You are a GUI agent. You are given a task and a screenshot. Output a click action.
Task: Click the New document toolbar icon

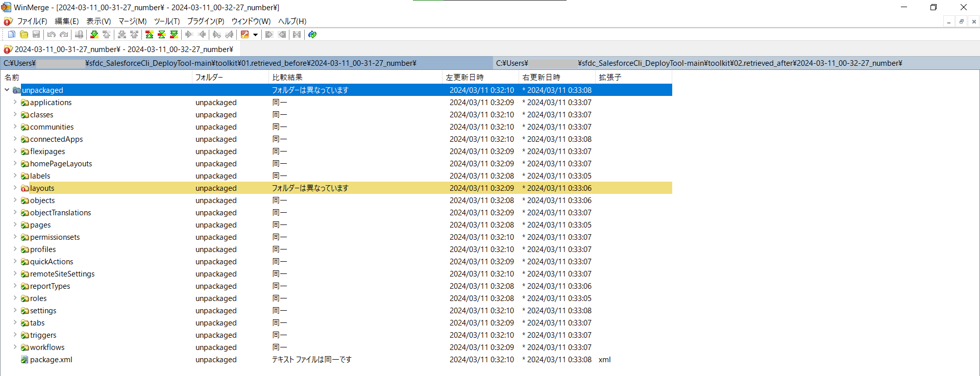click(11, 34)
